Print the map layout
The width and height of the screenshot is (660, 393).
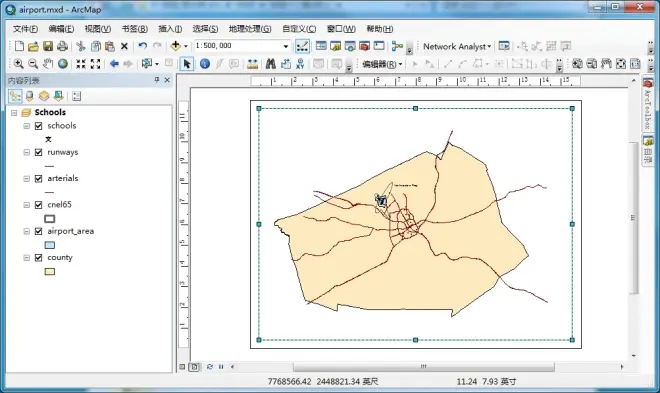[62, 46]
